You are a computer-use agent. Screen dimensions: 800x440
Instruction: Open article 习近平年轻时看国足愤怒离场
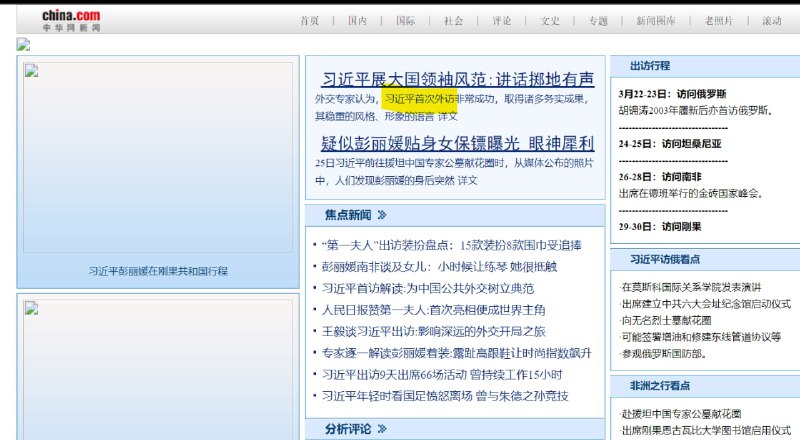pos(445,396)
